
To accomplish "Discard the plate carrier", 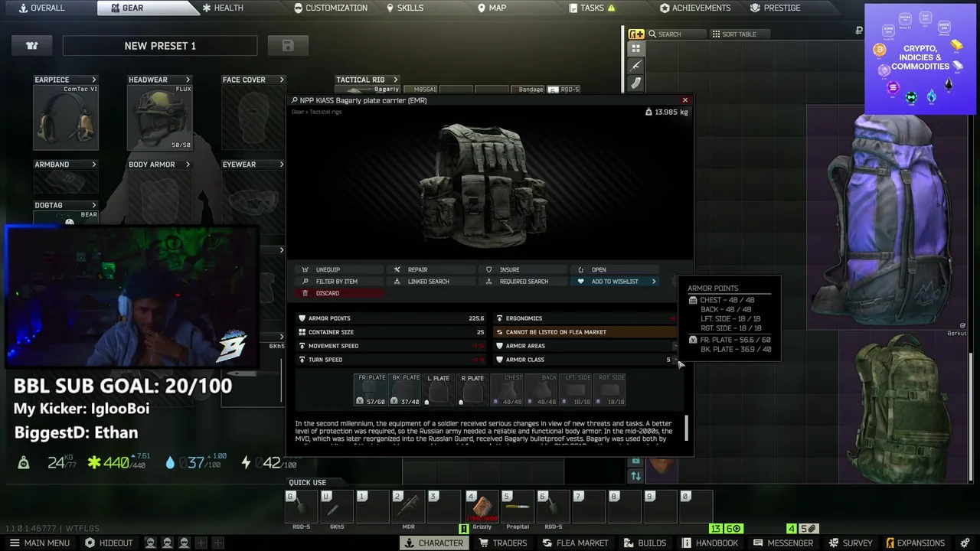I will click(338, 293).
